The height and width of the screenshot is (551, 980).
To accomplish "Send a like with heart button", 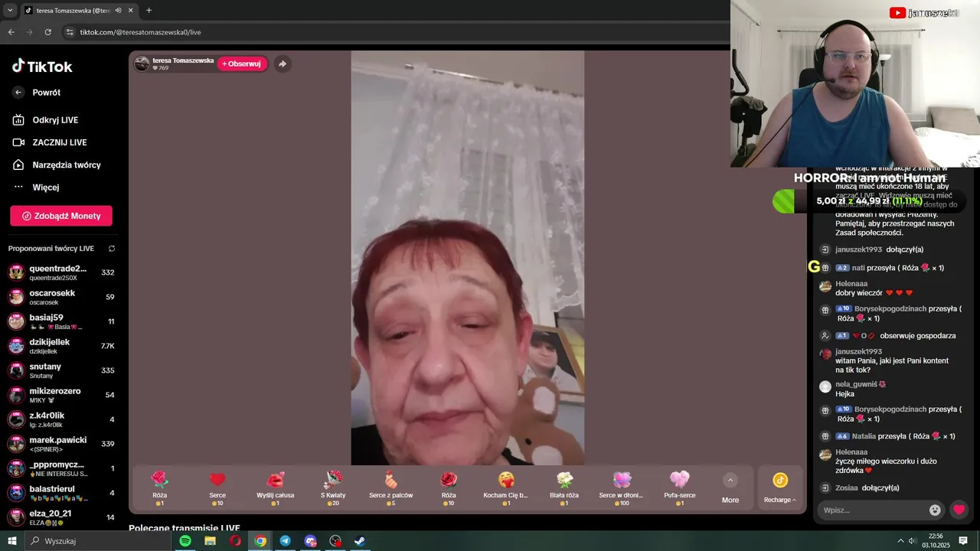I will (959, 510).
